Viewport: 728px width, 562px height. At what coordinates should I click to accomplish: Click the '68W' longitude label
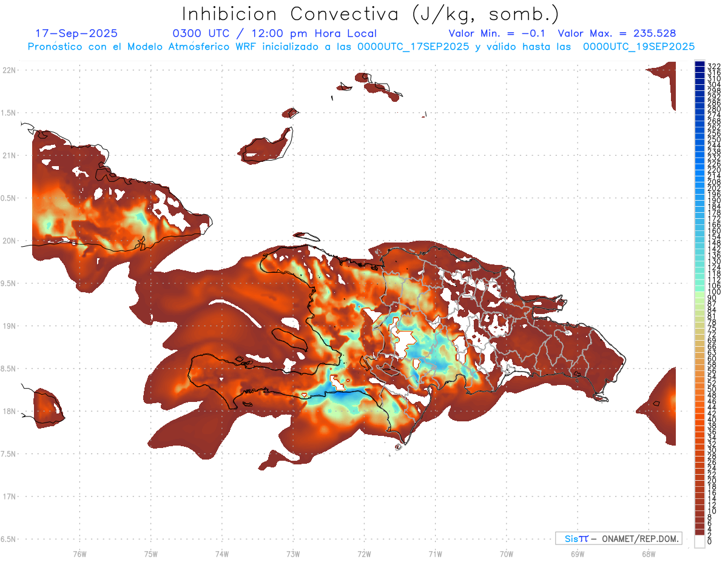pos(649,554)
